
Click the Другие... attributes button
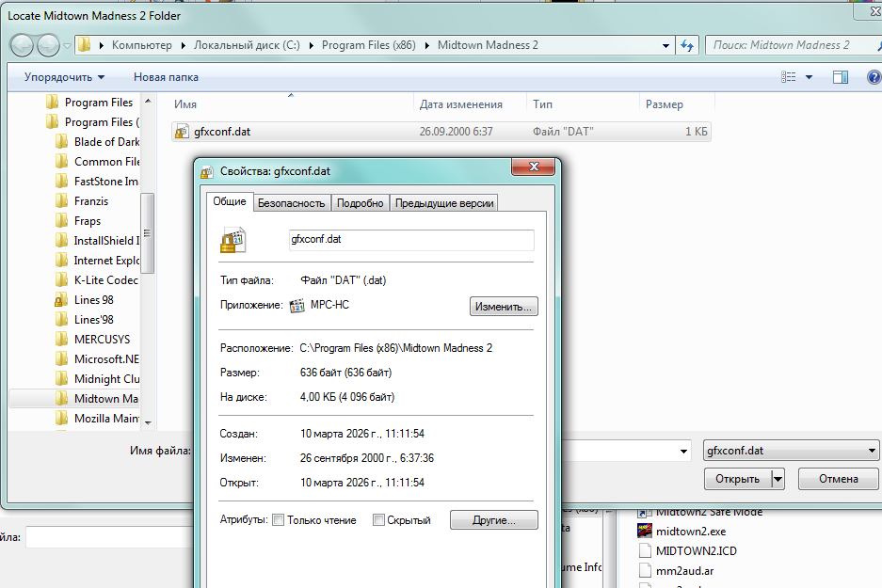[x=494, y=520]
